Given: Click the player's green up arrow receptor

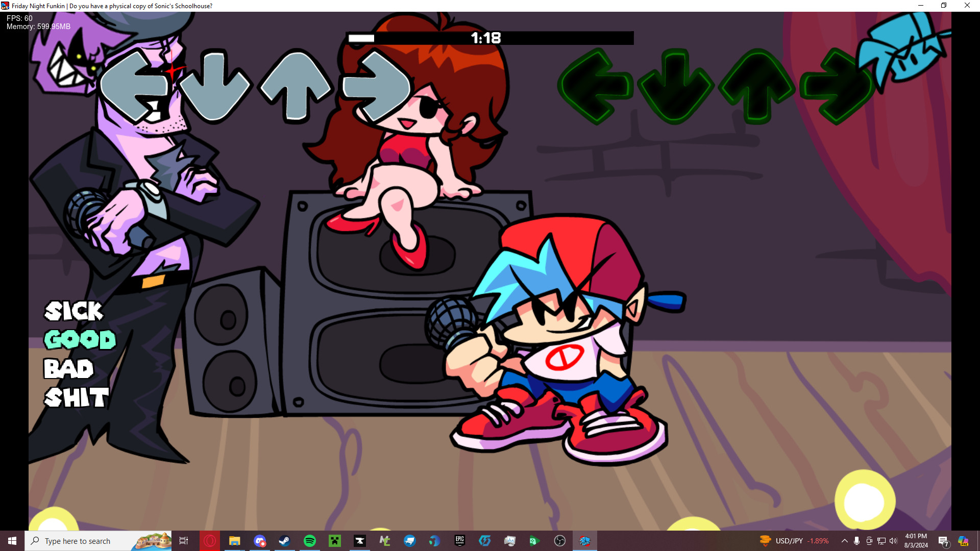Looking at the screenshot, I should point(757,86).
